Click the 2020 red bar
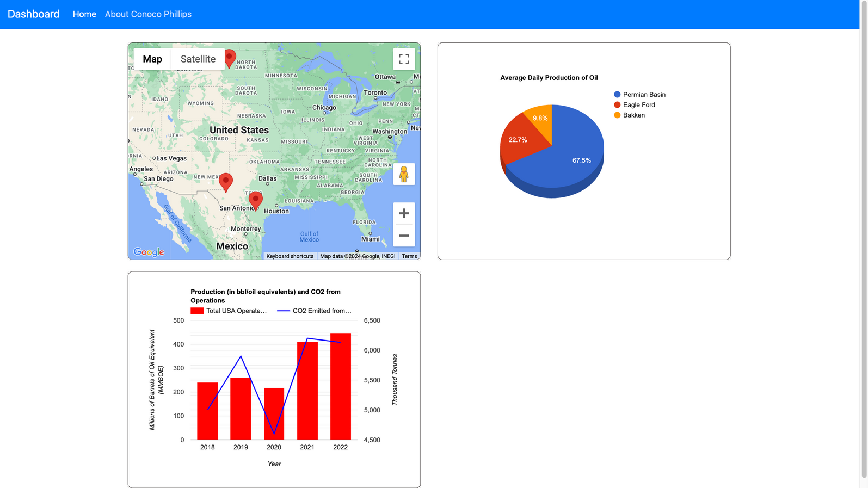The width and height of the screenshot is (868, 488). point(274,414)
